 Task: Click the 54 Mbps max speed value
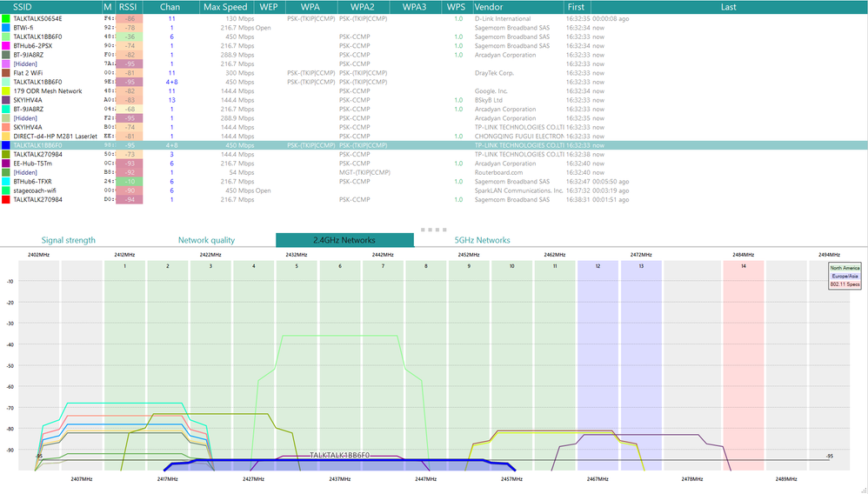(x=240, y=172)
